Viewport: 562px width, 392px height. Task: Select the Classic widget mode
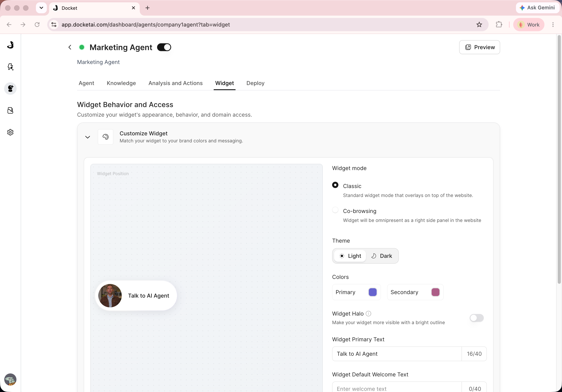(x=335, y=185)
